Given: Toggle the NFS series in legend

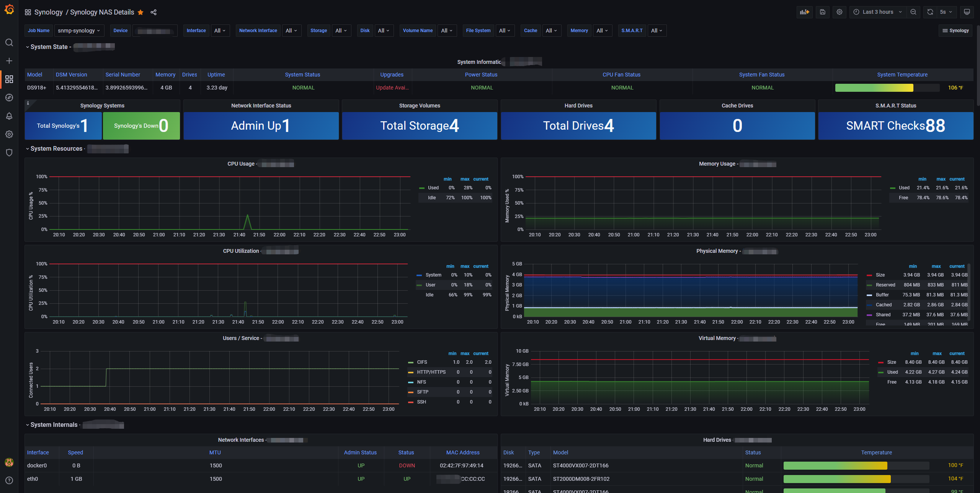Looking at the screenshot, I should tap(421, 382).
